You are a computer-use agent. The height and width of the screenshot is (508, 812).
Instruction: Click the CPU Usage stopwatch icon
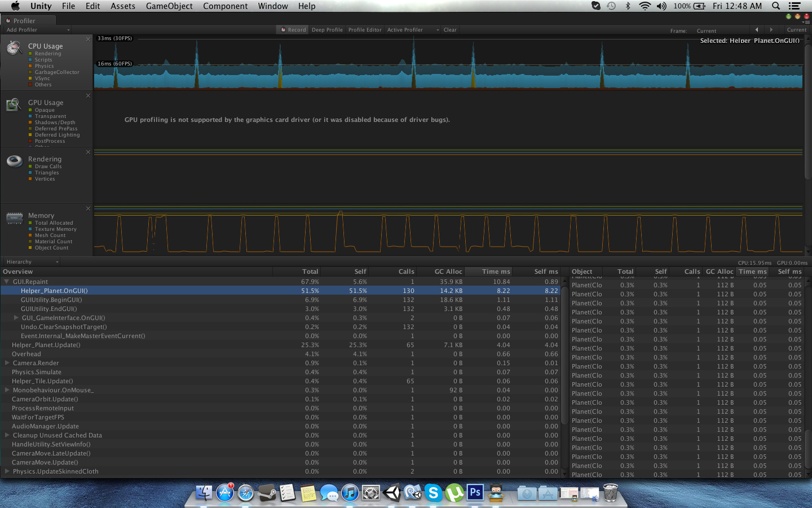pyautogui.click(x=14, y=48)
